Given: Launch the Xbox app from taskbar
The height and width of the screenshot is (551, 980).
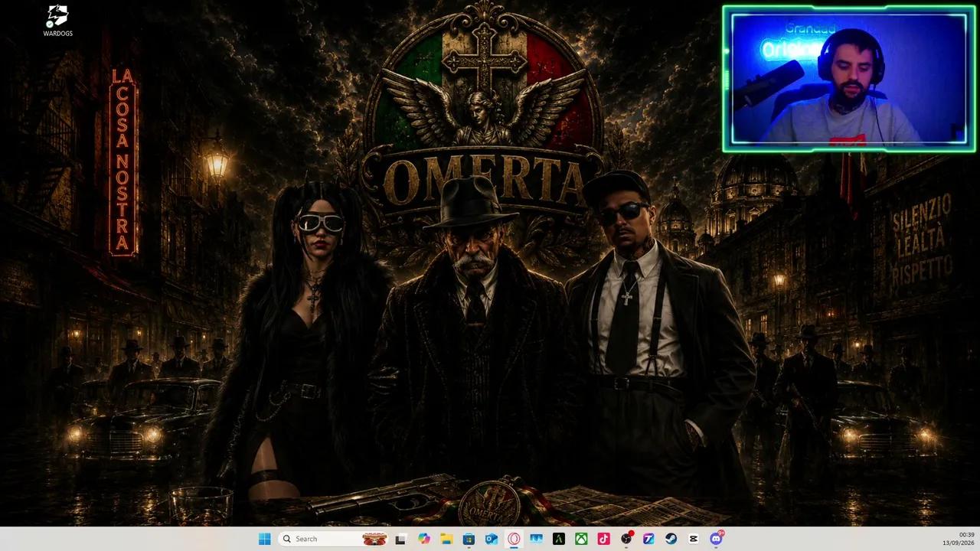Looking at the screenshot, I should (x=581, y=539).
